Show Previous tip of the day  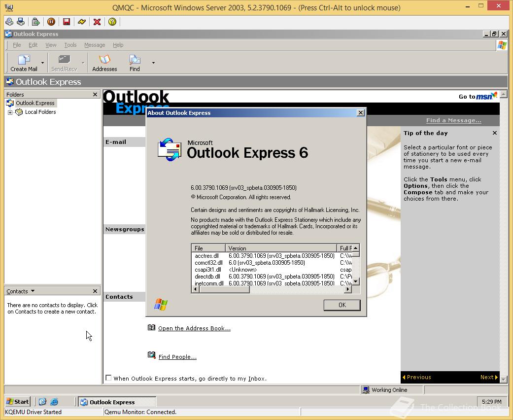tap(417, 377)
